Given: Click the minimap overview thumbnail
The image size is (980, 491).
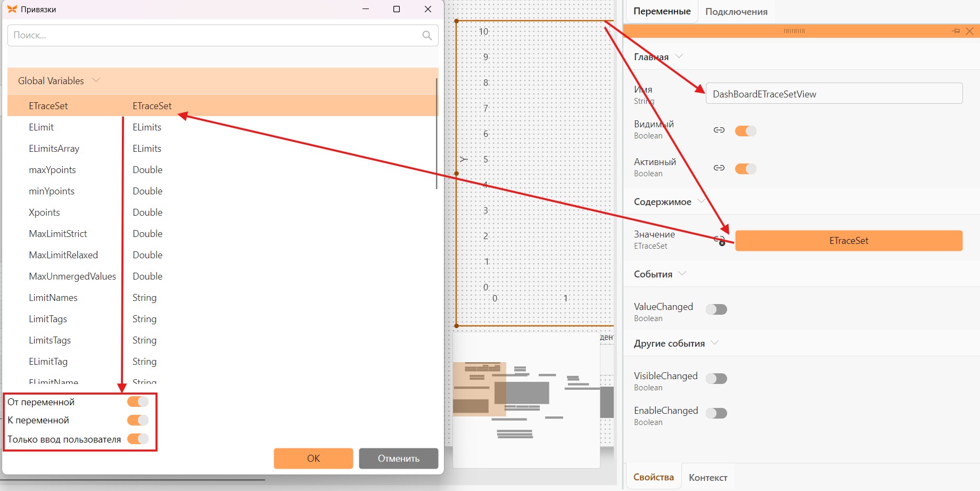Looking at the screenshot, I should tap(526, 400).
